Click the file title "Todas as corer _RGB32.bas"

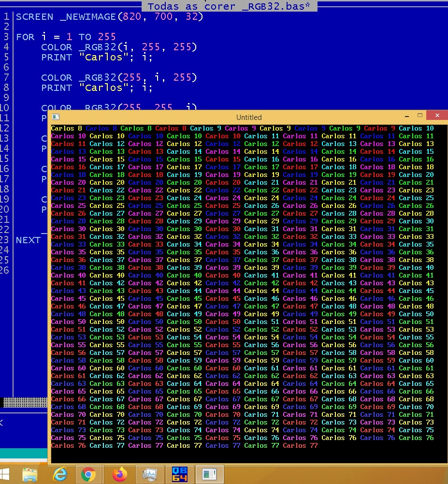(x=229, y=6)
